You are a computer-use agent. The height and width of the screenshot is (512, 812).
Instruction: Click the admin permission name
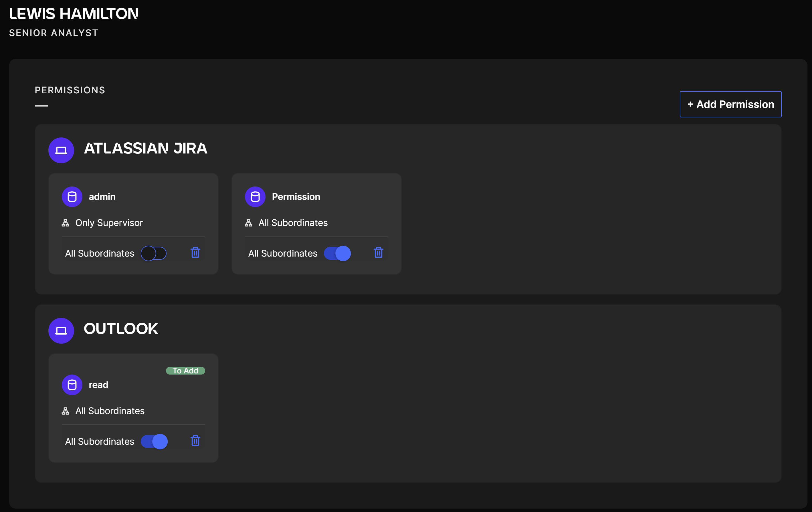pyautogui.click(x=102, y=196)
